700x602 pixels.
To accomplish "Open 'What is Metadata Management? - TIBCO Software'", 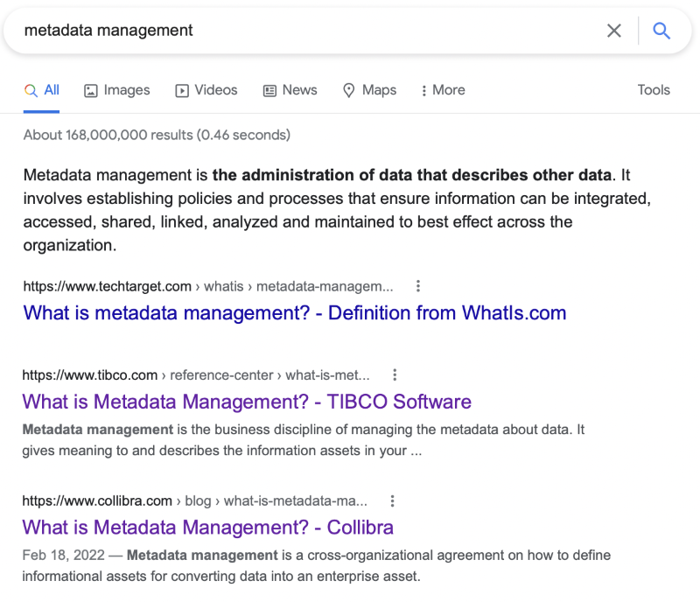I will [247, 402].
